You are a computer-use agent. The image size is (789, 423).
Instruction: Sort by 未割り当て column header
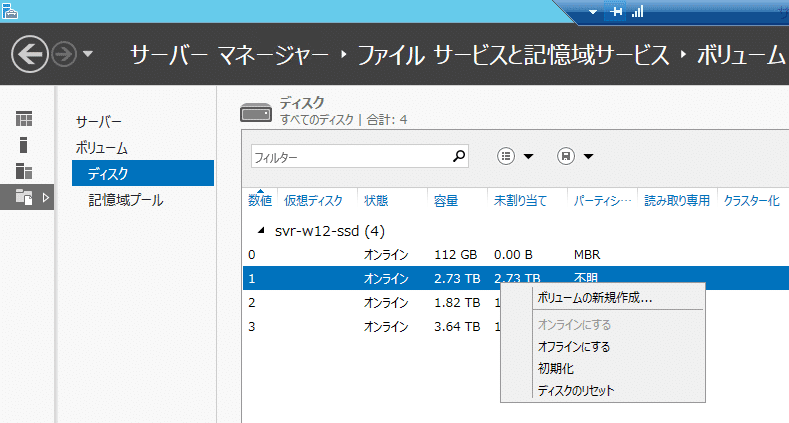click(520, 201)
